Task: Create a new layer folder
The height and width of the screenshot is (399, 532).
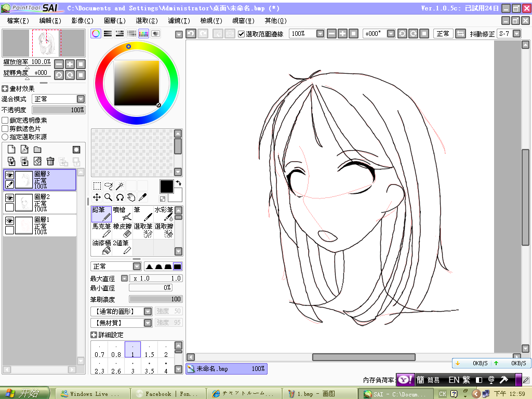Action: [37, 150]
